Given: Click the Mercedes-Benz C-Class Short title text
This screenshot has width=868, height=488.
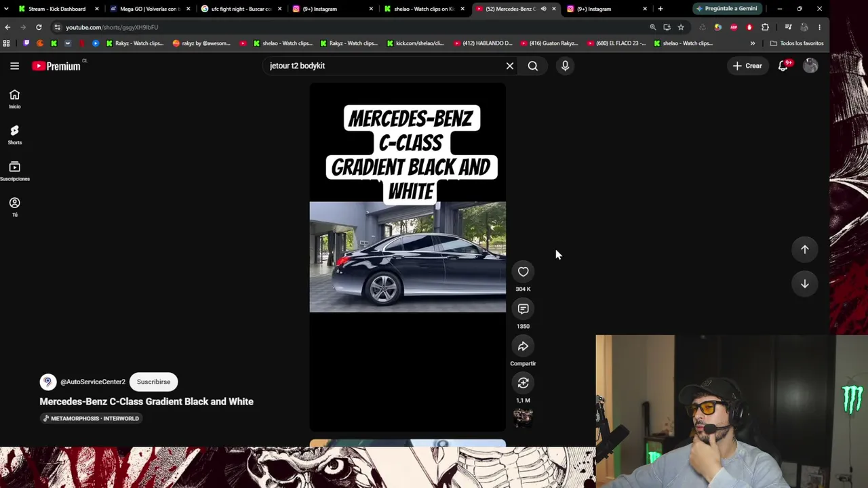Looking at the screenshot, I should [146, 401].
